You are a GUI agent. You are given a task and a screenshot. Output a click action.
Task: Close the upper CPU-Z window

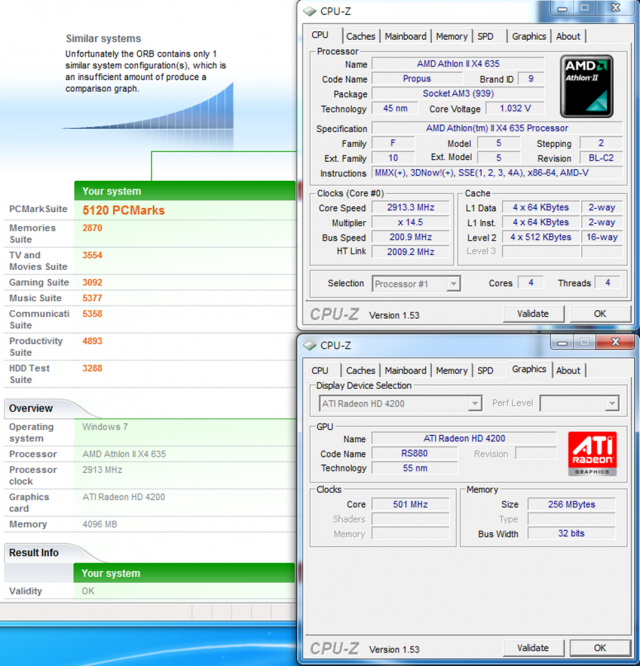click(x=615, y=8)
